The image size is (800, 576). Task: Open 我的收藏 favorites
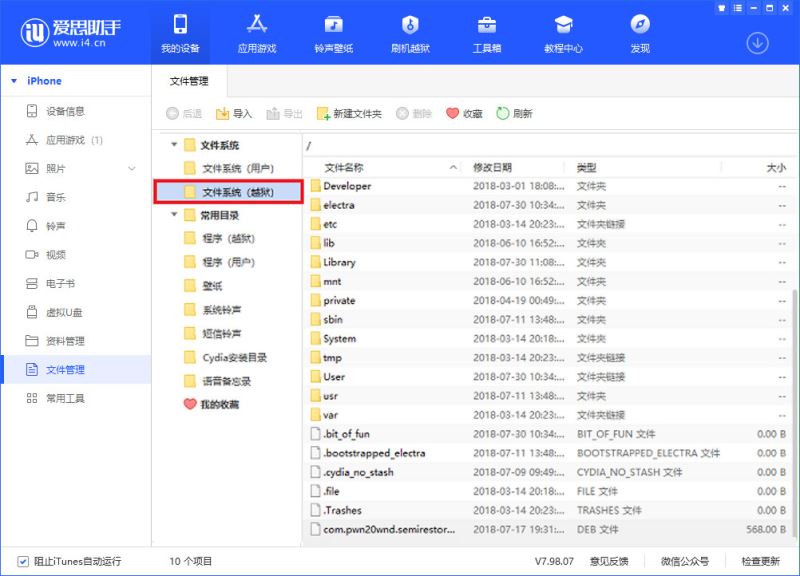click(x=211, y=405)
